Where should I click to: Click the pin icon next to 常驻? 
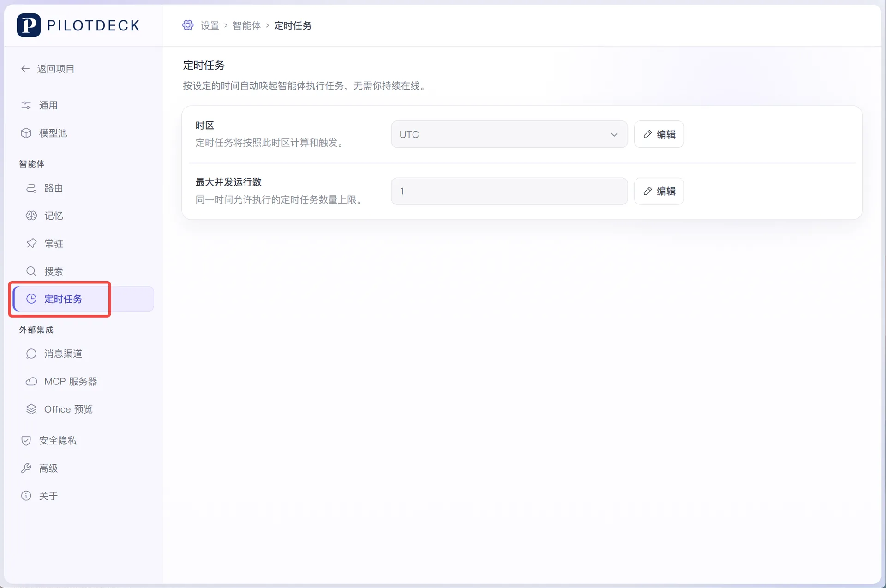point(31,244)
